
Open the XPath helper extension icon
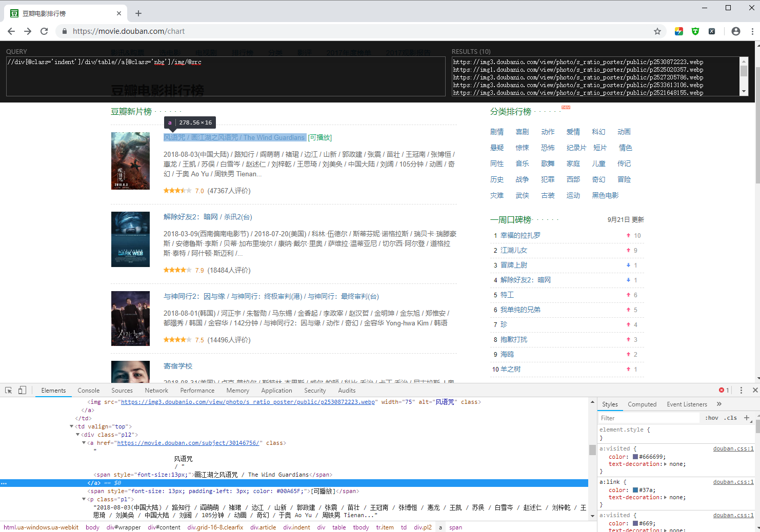(x=712, y=31)
